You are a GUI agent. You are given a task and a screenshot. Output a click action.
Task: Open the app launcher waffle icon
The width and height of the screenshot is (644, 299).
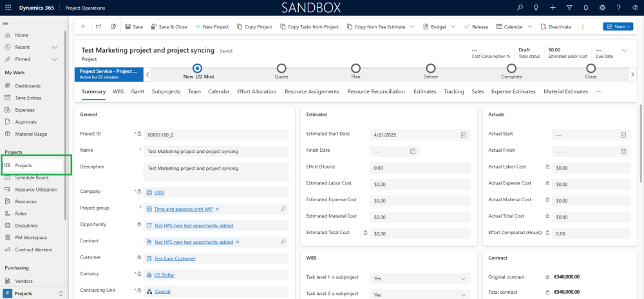coord(8,7)
